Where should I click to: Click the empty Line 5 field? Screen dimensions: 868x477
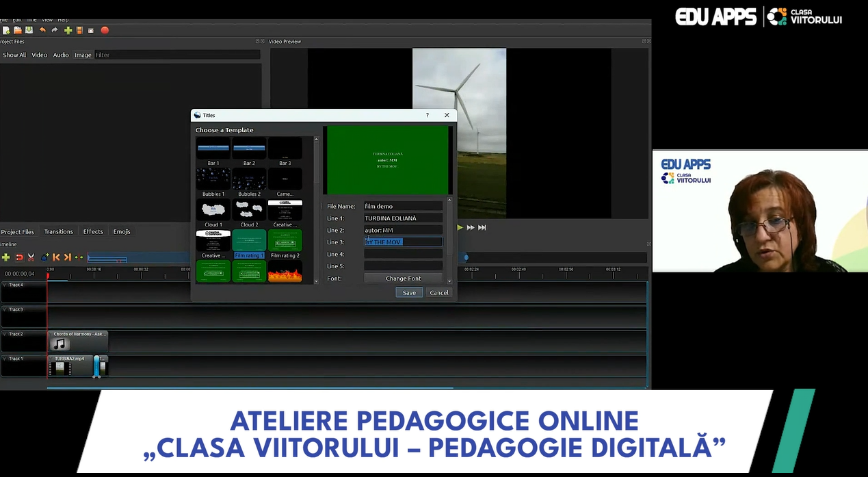pyautogui.click(x=404, y=266)
